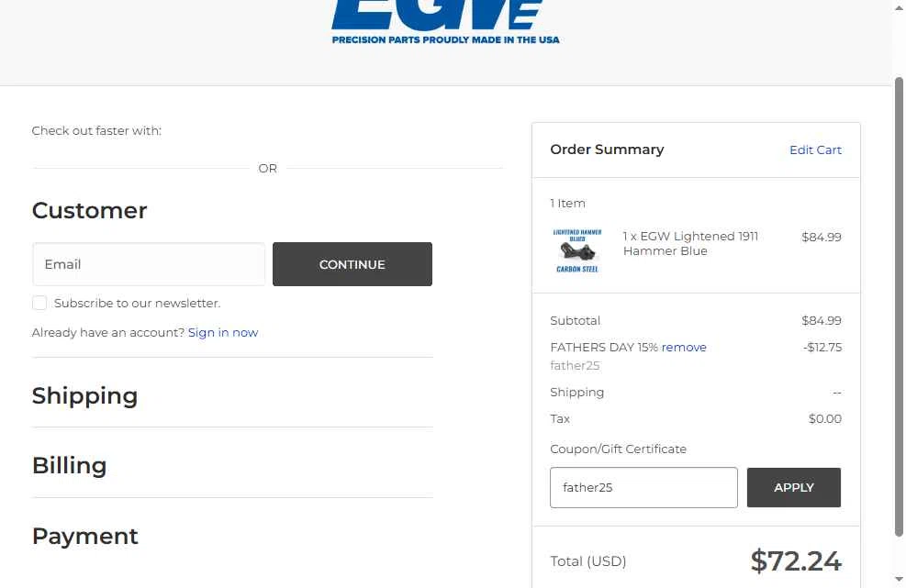Click the Tax value $0.00
The height and width of the screenshot is (588, 906).
pyautogui.click(x=825, y=419)
